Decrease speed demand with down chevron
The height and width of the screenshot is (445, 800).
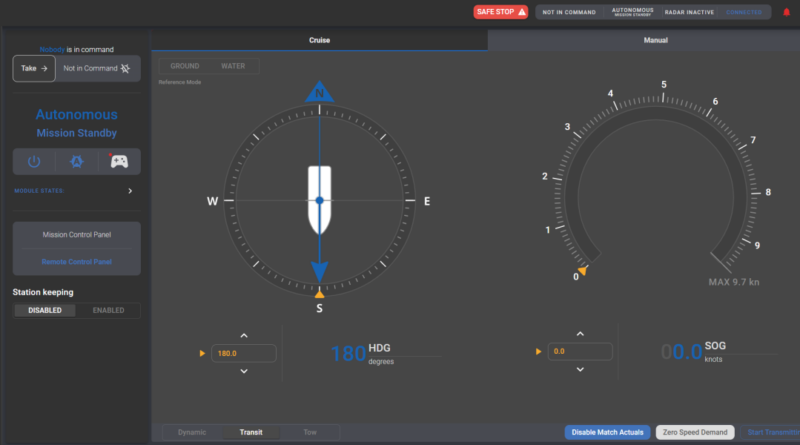pos(578,371)
